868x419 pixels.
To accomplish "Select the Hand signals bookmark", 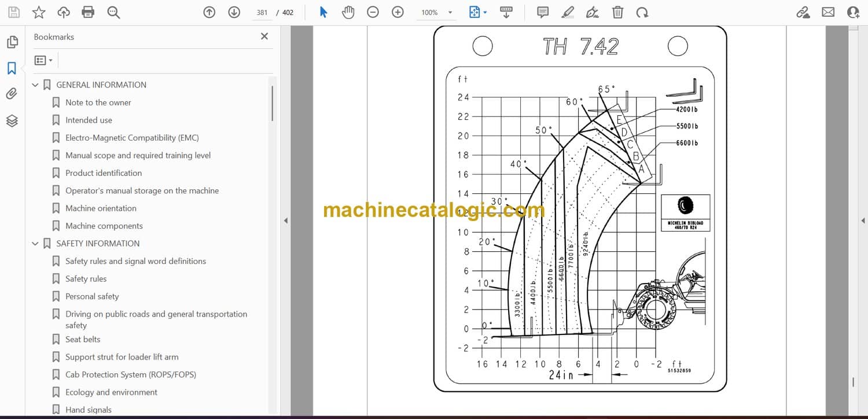I will click(89, 410).
